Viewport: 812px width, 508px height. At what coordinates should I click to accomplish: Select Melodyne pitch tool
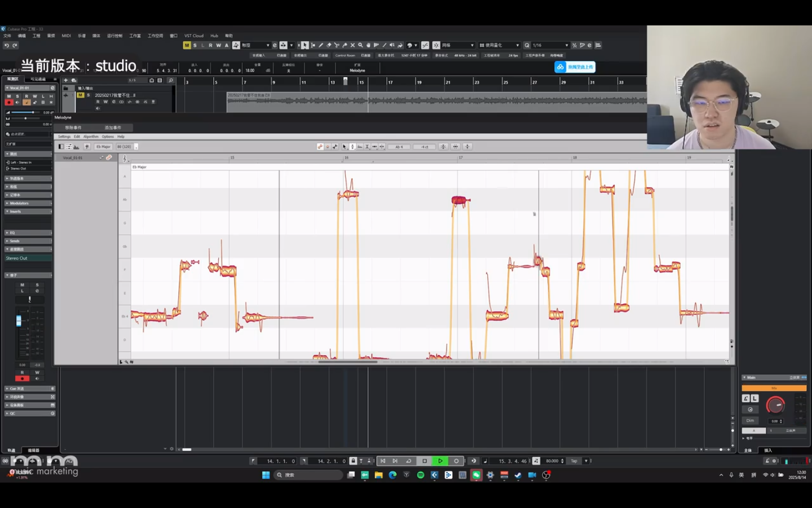(x=353, y=147)
